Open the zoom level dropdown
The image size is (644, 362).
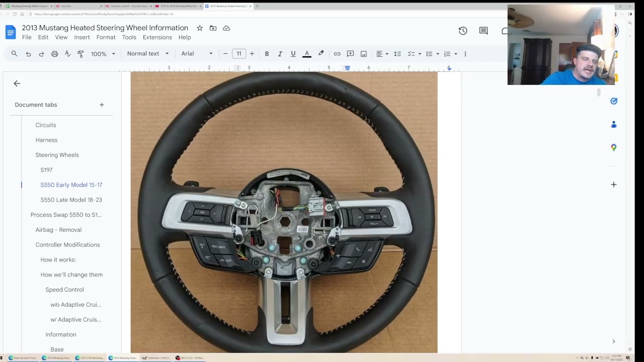(x=103, y=54)
